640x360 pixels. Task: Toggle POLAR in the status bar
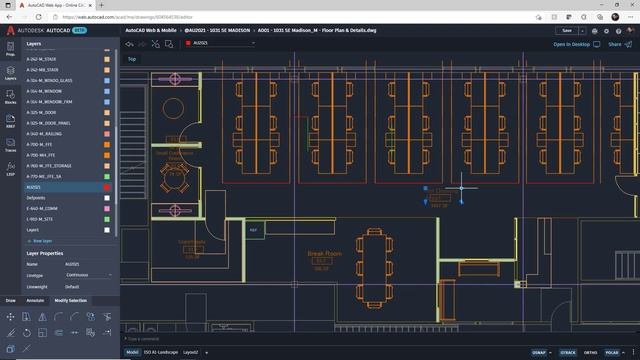point(611,353)
